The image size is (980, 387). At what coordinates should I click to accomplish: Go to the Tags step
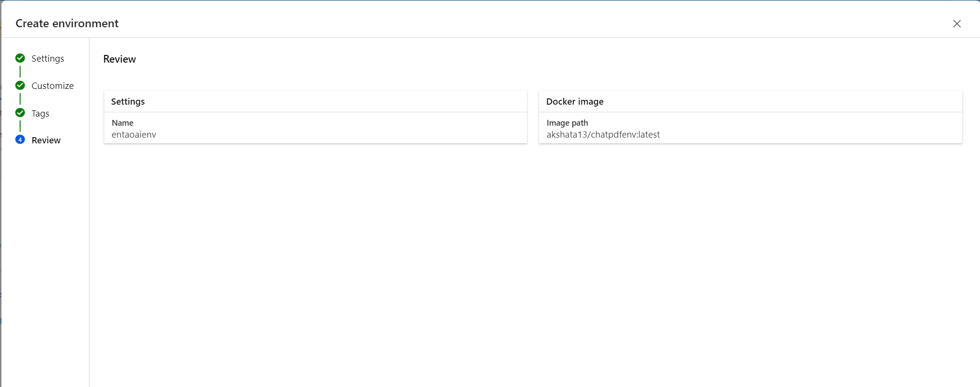click(x=41, y=113)
